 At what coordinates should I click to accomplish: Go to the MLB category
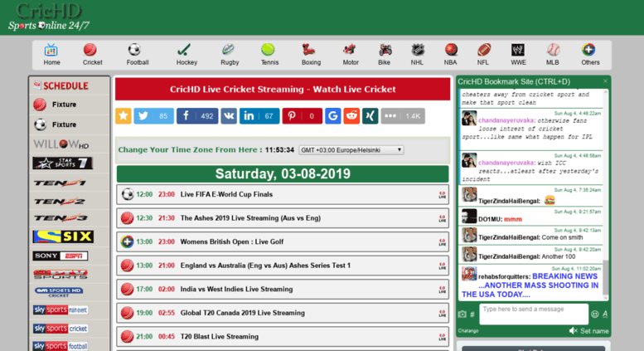pos(552,55)
